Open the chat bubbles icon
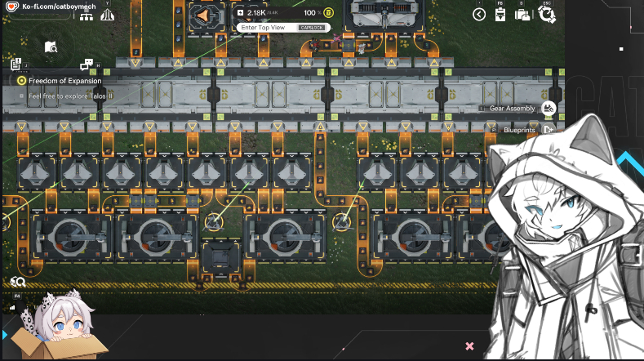Screen dimensions: 644x361 [87, 65]
